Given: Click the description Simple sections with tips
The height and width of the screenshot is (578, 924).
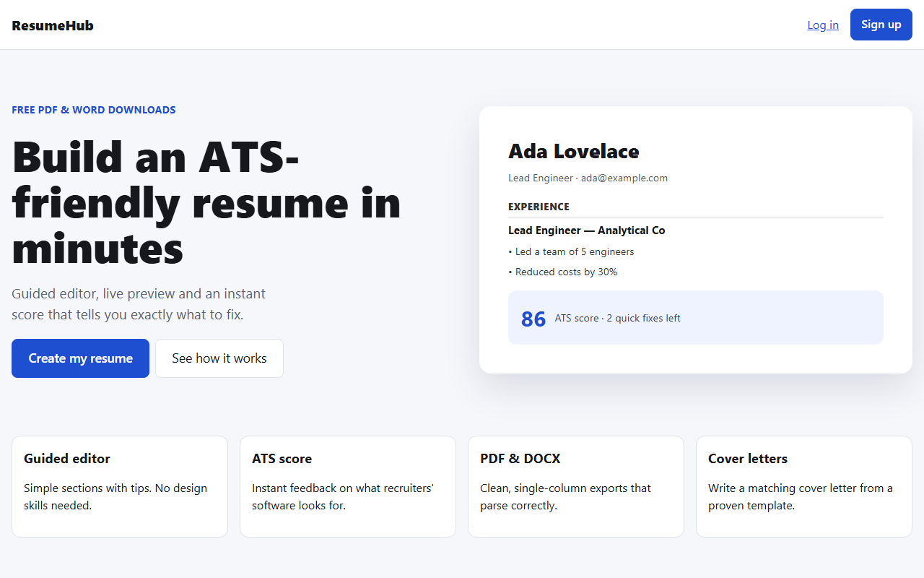Looking at the screenshot, I should click(115, 497).
